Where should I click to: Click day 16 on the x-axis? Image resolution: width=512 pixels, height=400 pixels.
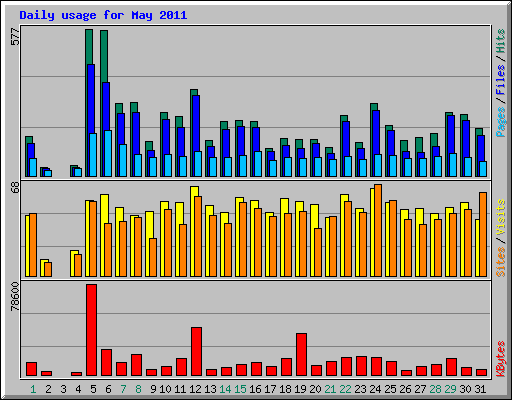(x=255, y=389)
